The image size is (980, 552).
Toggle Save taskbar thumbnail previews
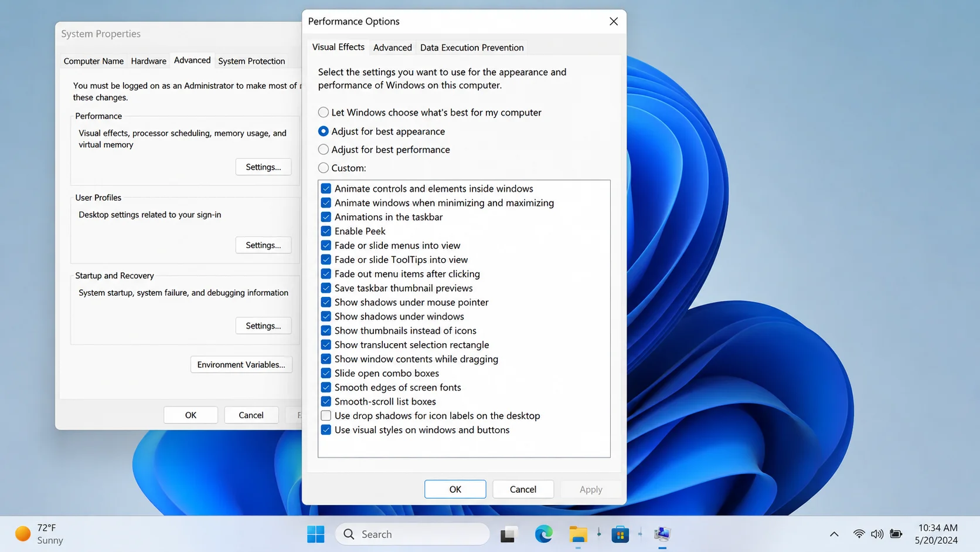(x=326, y=288)
